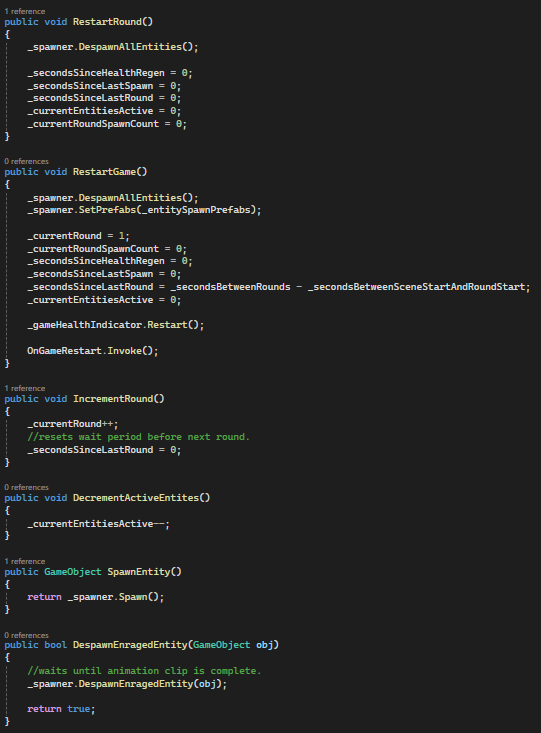Click GameObject parameter type in DespawnEnragedEntity
Image resolution: width=541 pixels, height=733 pixels.
(x=222, y=645)
